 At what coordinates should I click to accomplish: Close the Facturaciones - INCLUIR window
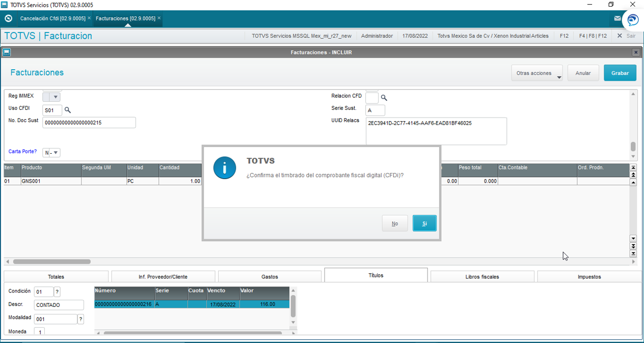tap(636, 52)
